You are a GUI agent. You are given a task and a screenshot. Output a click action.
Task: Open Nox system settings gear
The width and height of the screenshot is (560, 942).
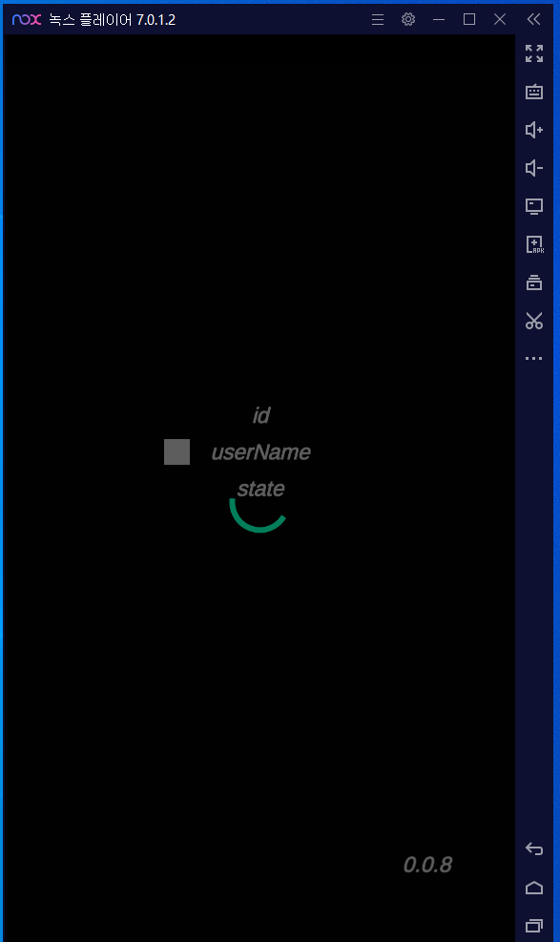point(408,19)
